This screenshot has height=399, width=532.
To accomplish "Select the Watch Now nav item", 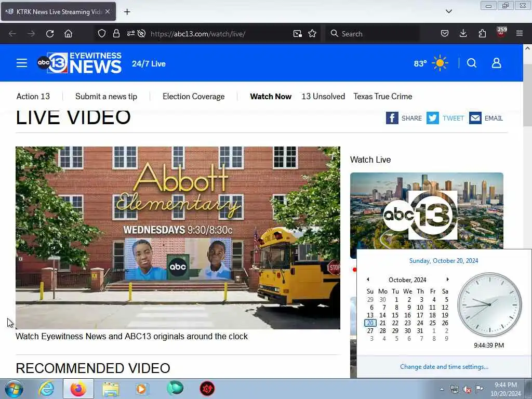I will click(271, 96).
